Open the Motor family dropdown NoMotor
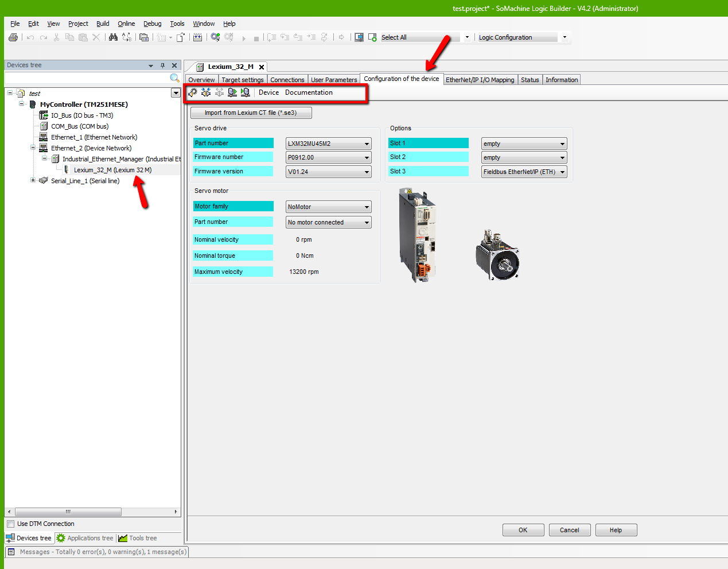 pyautogui.click(x=329, y=207)
